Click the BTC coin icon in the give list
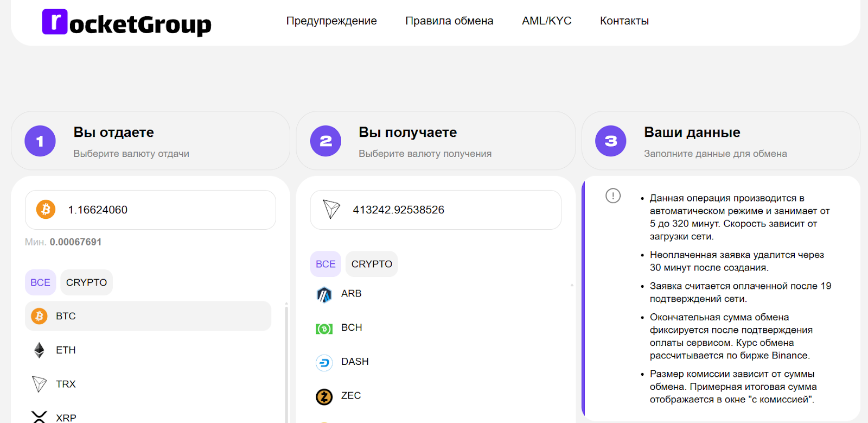The image size is (868, 423). coord(39,316)
